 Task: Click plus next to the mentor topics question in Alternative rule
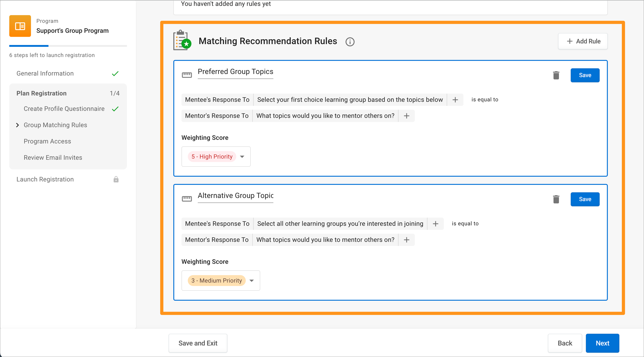point(407,240)
